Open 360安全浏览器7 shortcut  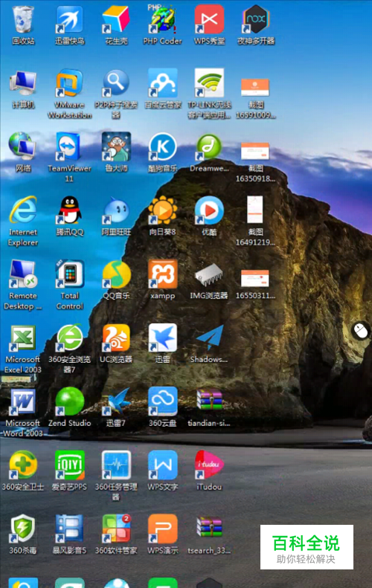point(69,337)
